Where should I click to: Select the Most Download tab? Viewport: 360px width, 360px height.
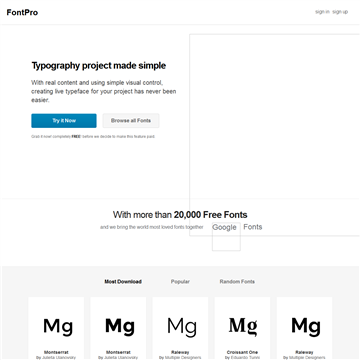coord(123,282)
